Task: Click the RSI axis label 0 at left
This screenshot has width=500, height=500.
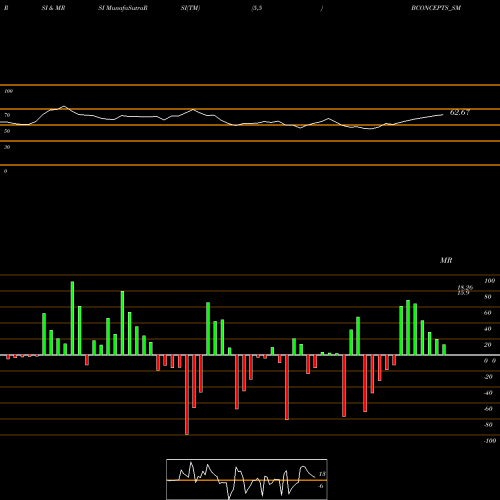Action: point(5,171)
